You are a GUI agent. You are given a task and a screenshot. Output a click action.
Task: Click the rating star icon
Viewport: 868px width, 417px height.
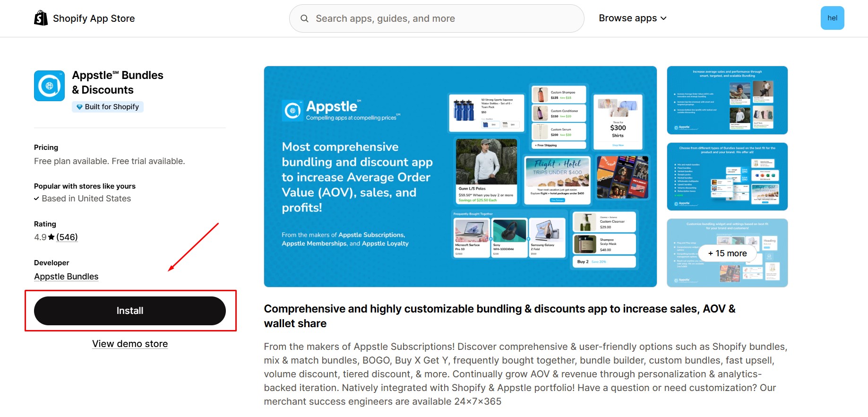click(52, 237)
